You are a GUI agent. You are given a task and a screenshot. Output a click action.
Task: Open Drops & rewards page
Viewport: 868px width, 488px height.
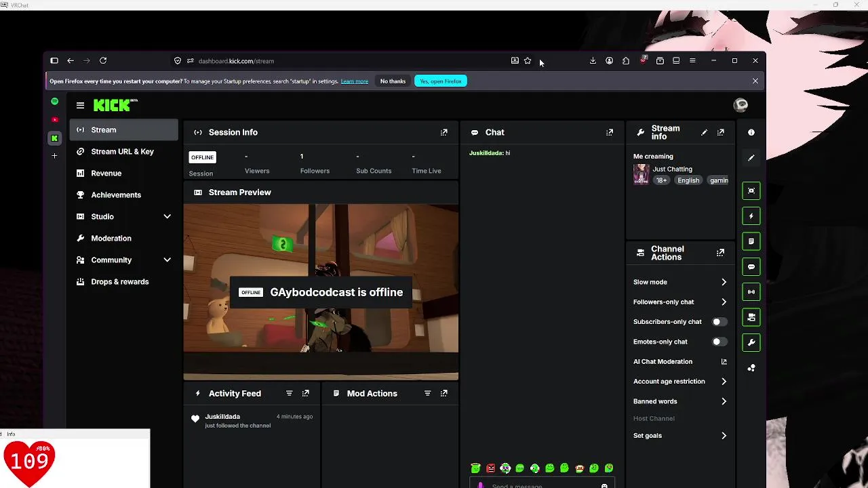coord(123,282)
